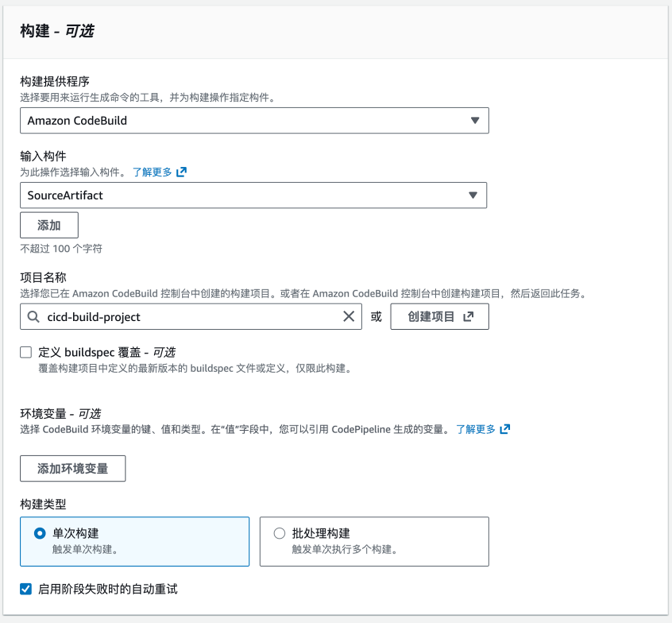Click the arrow icon on Amazon CodeBuild selector
The image size is (672, 623).
(x=475, y=121)
